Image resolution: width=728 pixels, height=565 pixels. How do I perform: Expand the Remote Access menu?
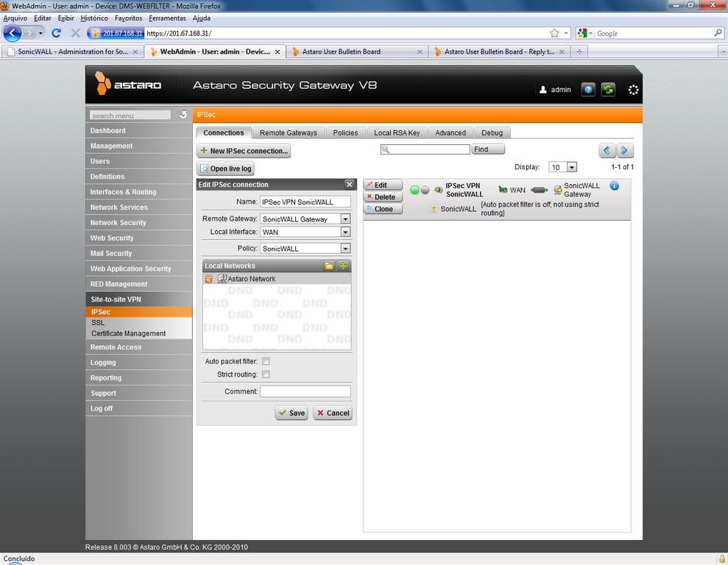(x=139, y=347)
